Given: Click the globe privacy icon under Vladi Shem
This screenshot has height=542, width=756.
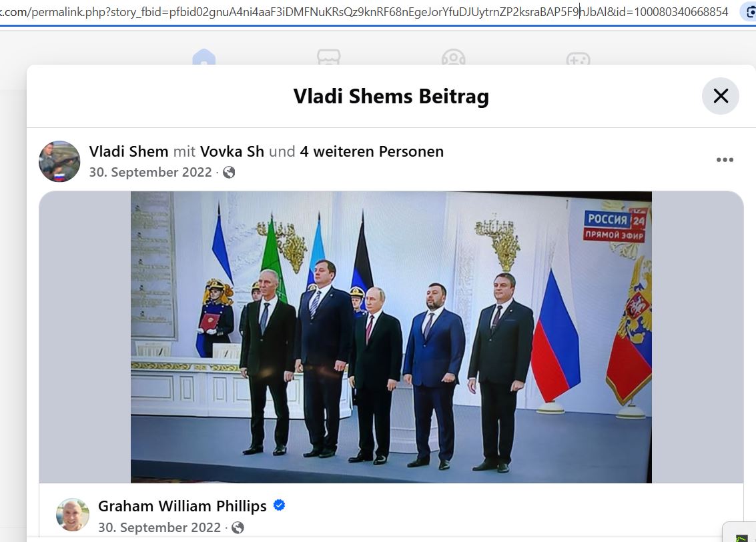Looking at the screenshot, I should coord(229,173).
